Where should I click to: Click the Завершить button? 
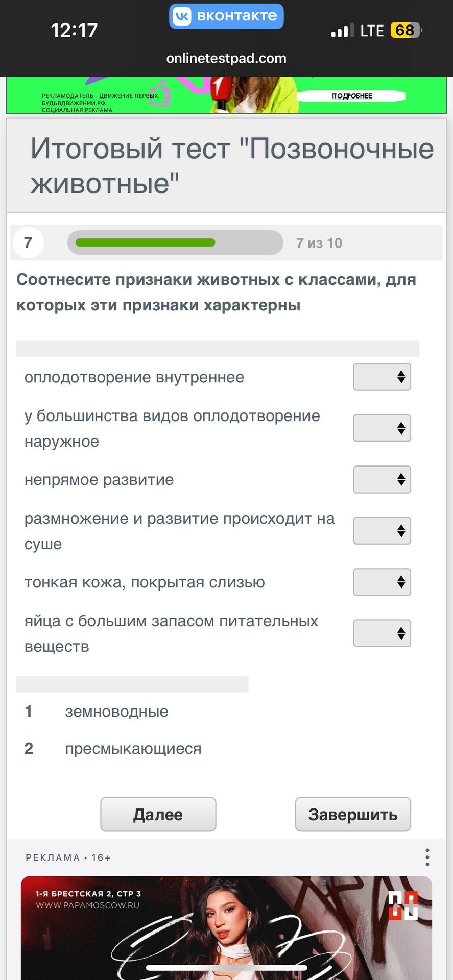353,815
